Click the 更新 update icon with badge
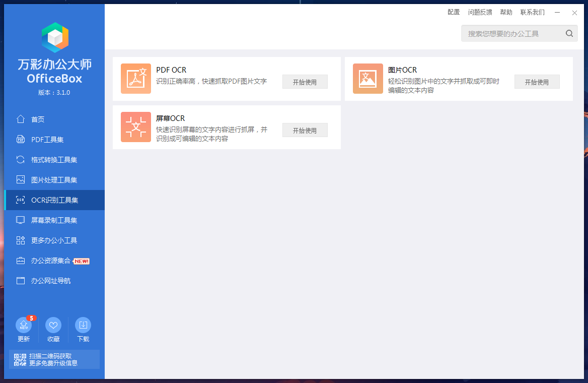The width and height of the screenshot is (588, 383). [24, 325]
